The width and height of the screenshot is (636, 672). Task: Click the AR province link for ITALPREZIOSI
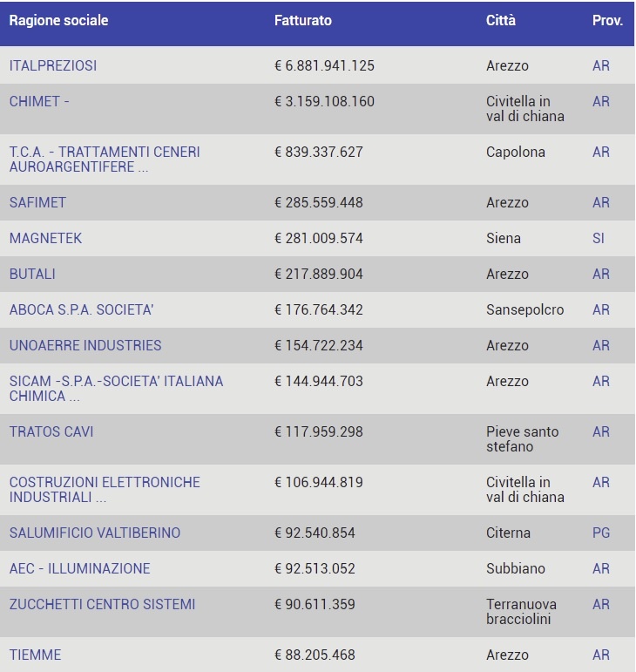(601, 65)
